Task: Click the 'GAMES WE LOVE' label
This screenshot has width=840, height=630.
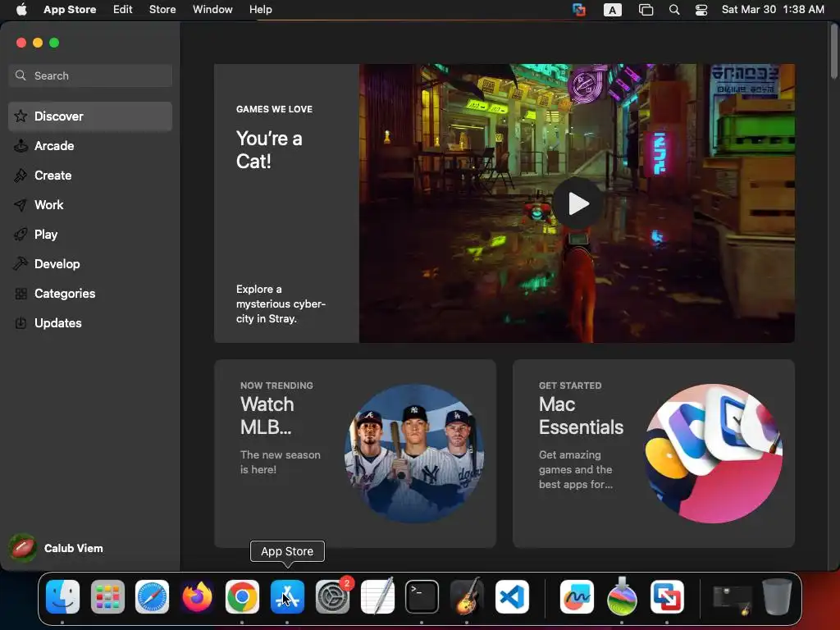Action: click(274, 109)
